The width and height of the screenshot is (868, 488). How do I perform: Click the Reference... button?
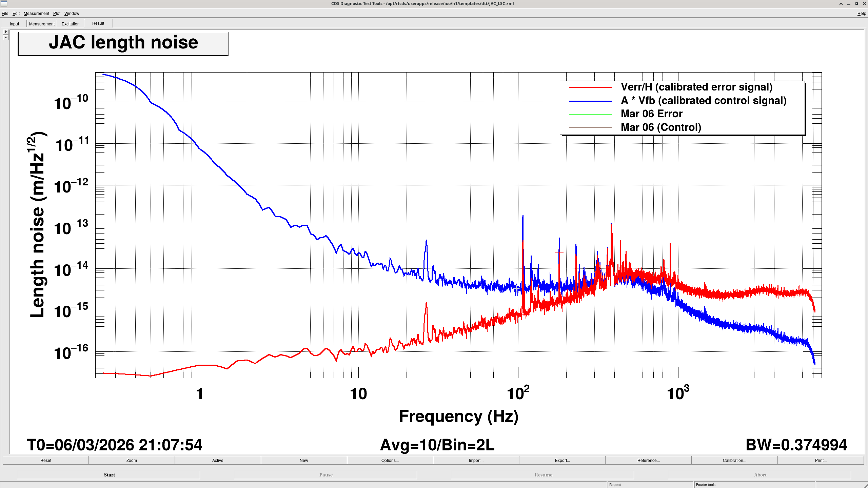click(x=648, y=460)
